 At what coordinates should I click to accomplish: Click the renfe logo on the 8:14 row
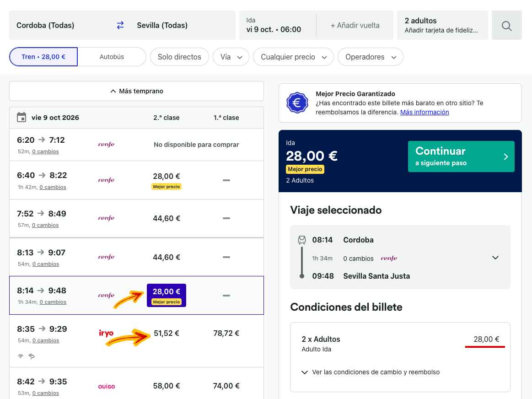pyautogui.click(x=106, y=295)
